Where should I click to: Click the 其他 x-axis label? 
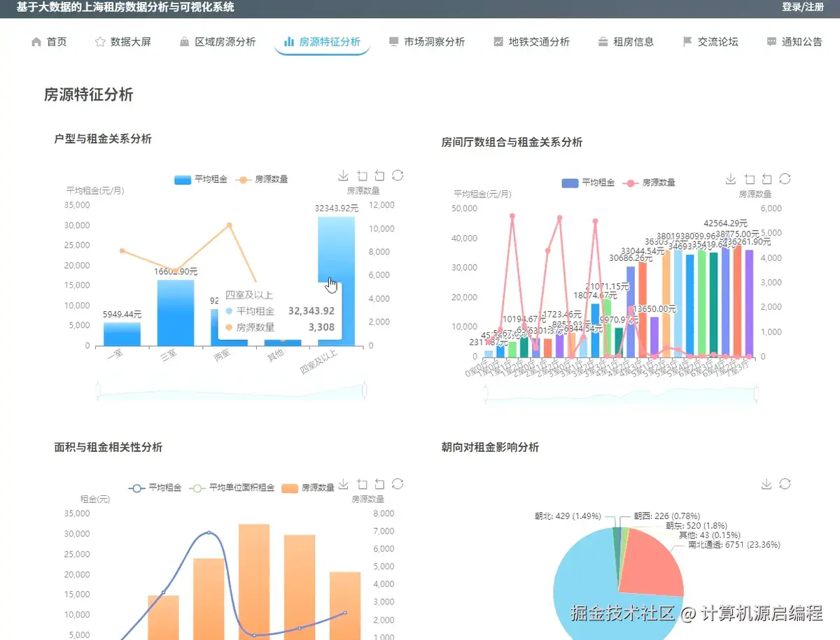click(x=275, y=354)
